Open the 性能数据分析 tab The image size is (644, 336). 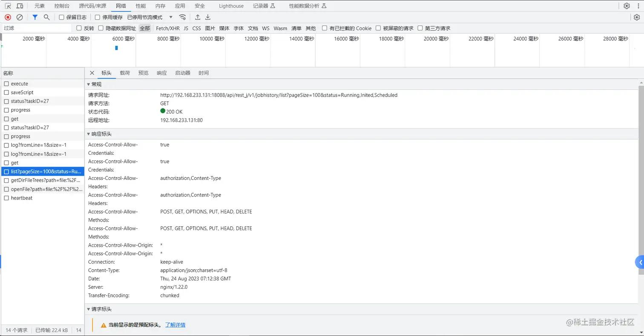(x=308, y=6)
